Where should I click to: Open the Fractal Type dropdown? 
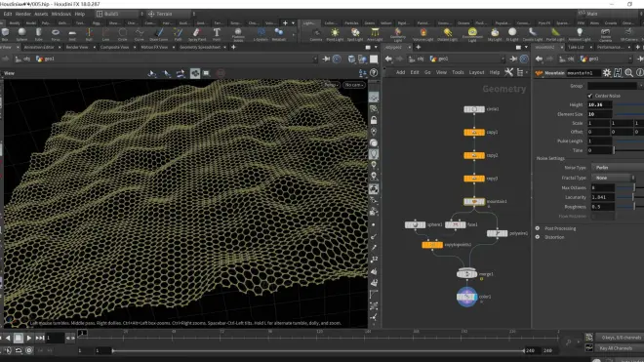point(613,178)
